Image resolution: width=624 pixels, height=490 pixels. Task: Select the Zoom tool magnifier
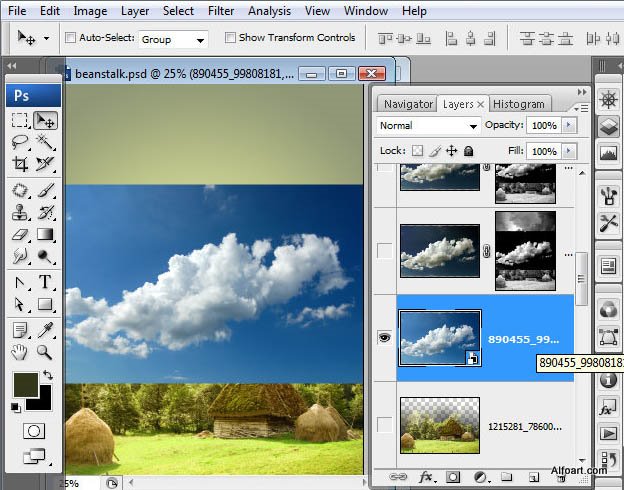pos(45,351)
